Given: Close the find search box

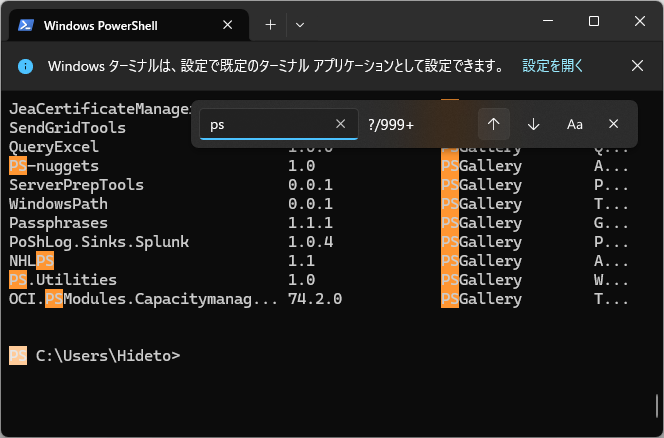Looking at the screenshot, I should tap(614, 124).
